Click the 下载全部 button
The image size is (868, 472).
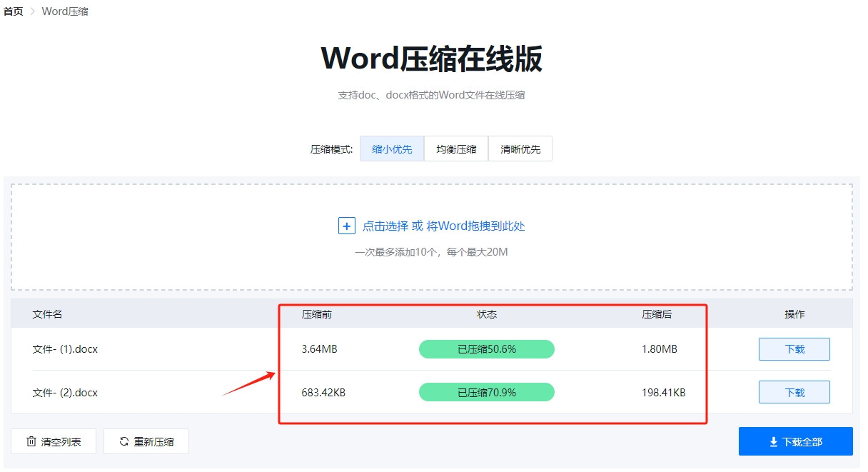point(795,441)
